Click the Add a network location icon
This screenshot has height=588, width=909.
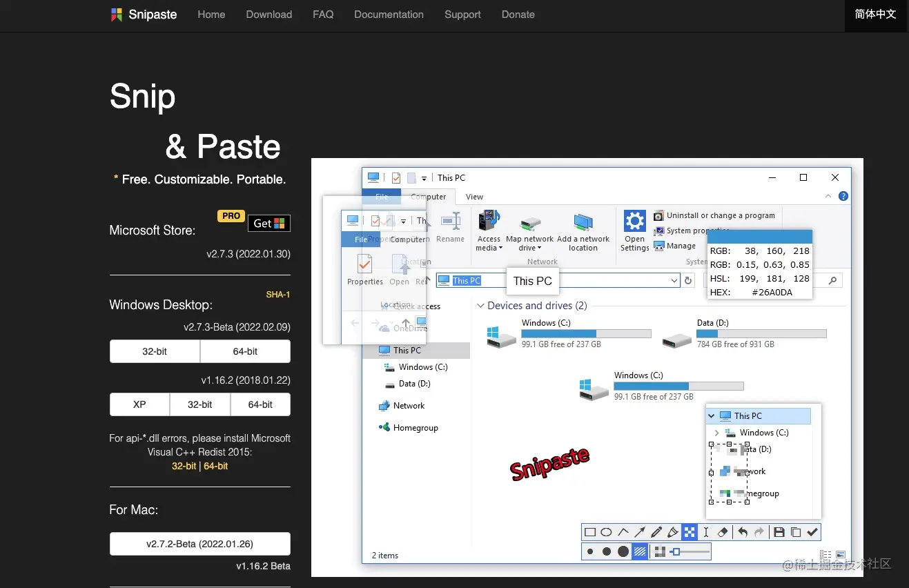pos(583,222)
